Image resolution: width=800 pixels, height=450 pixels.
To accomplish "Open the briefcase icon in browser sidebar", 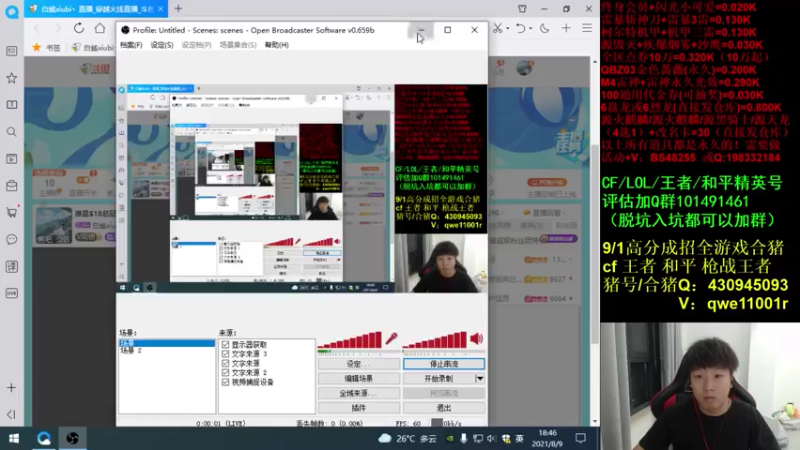I will [11, 186].
